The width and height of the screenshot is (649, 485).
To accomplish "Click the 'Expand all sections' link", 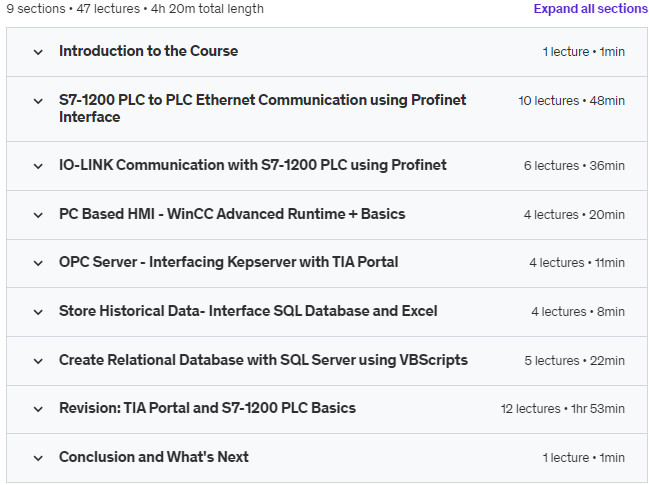I will coord(590,9).
